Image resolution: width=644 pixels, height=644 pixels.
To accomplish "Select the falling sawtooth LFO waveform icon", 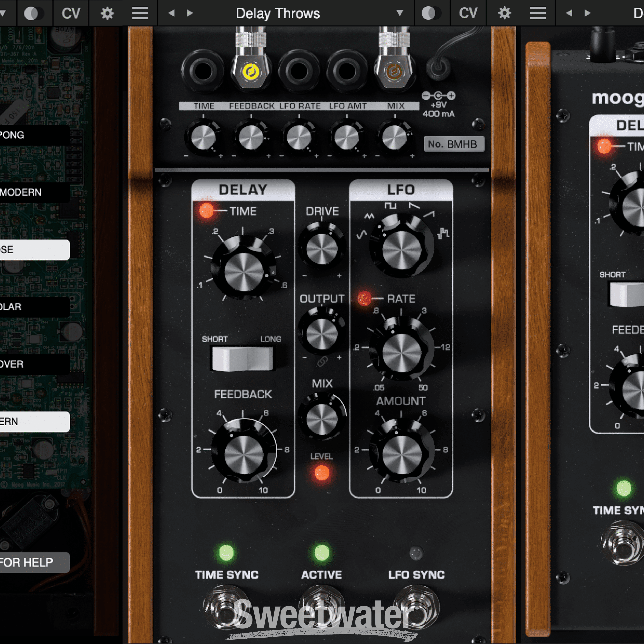I will pos(414,205).
